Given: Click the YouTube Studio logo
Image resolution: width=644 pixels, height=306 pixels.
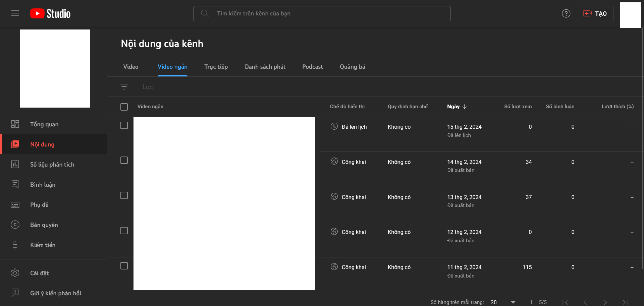Looking at the screenshot, I should tap(50, 13).
